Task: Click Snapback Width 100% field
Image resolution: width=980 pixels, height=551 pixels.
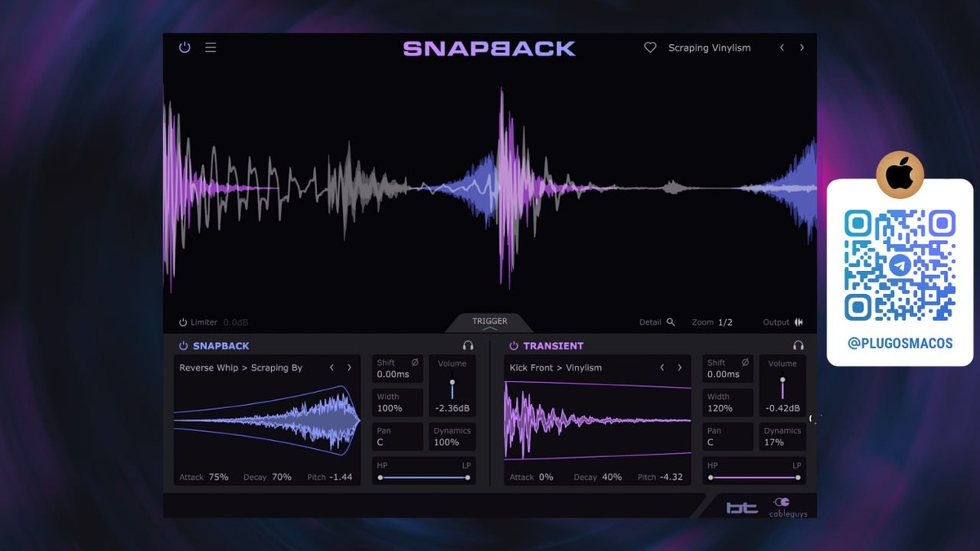Action: tap(398, 402)
